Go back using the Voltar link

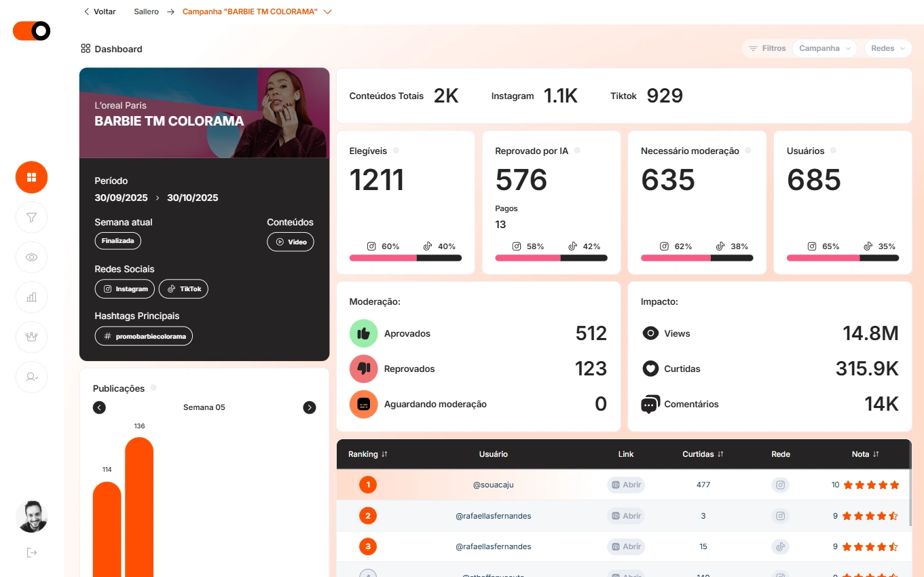pos(99,12)
